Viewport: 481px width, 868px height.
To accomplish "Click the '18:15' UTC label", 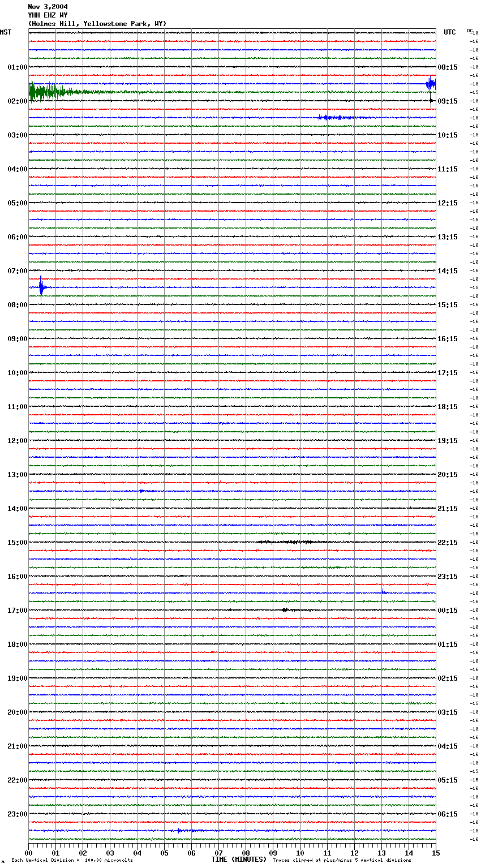I will (x=448, y=407).
